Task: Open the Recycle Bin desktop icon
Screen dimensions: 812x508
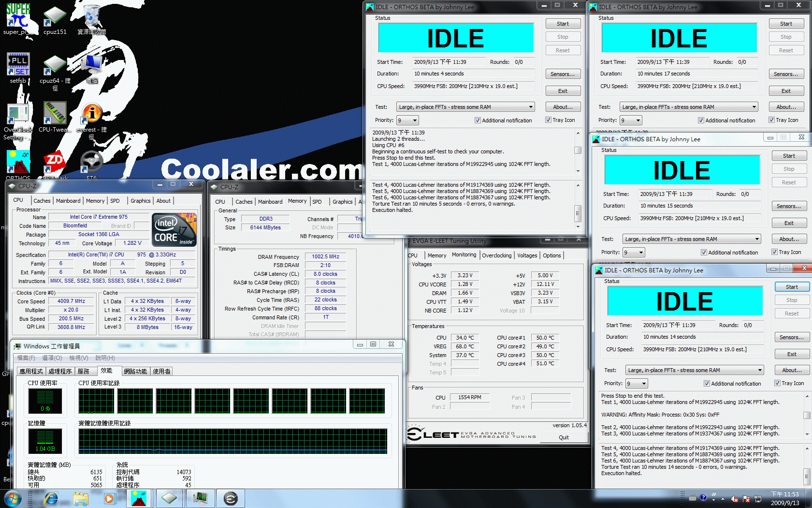Action: (x=91, y=19)
